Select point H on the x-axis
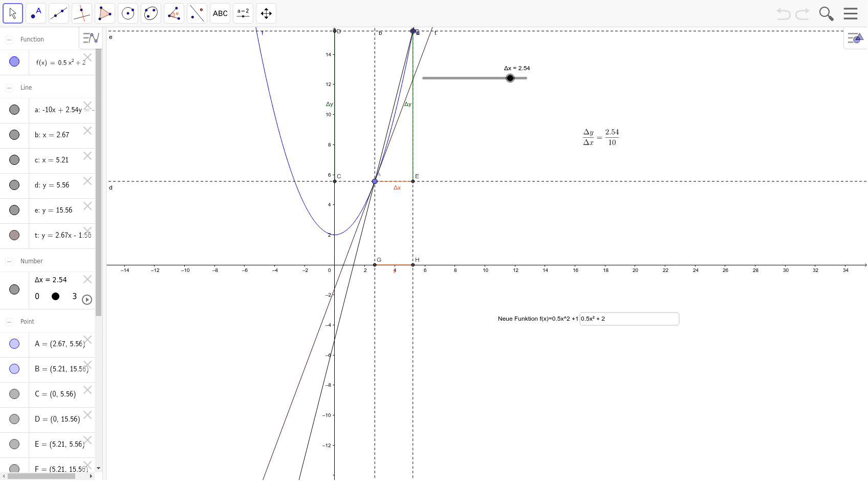868x481 pixels. click(x=413, y=265)
